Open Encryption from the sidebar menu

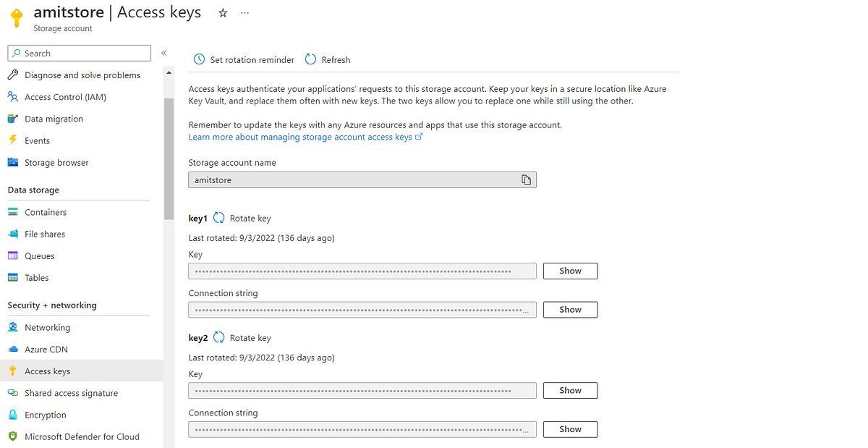(x=45, y=415)
